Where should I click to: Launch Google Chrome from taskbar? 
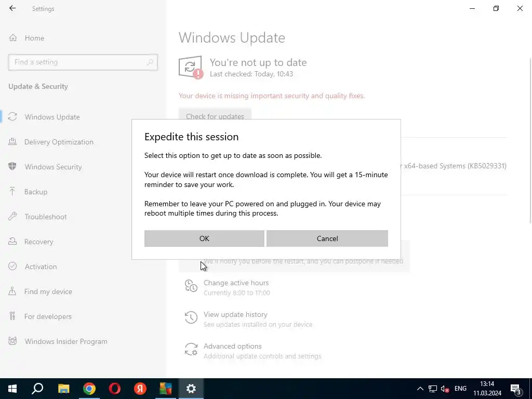pos(89,389)
